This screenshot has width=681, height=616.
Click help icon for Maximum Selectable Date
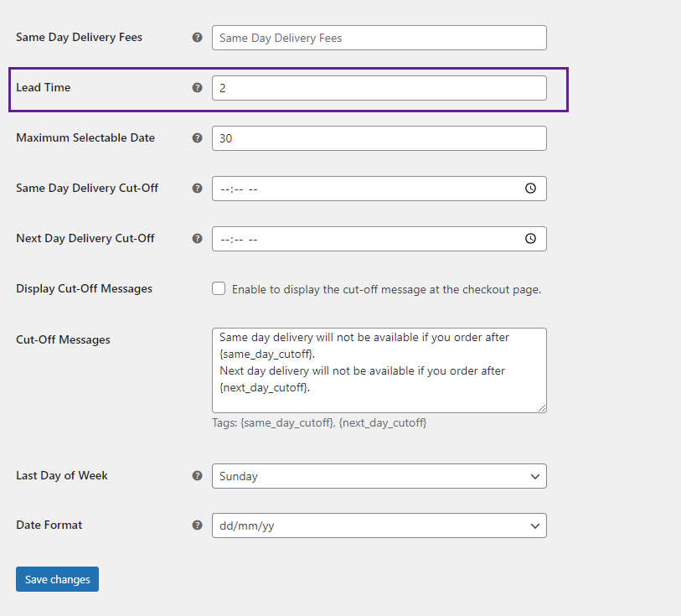point(197,138)
